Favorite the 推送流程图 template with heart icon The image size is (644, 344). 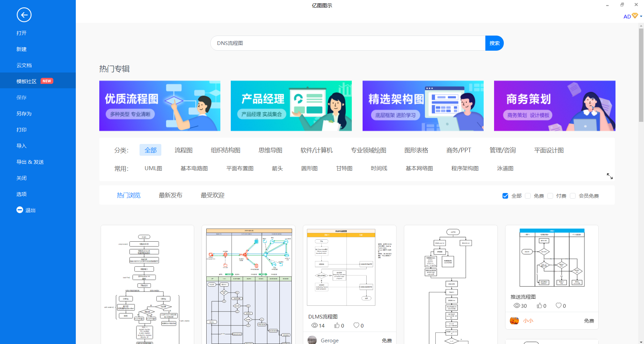(x=558, y=305)
